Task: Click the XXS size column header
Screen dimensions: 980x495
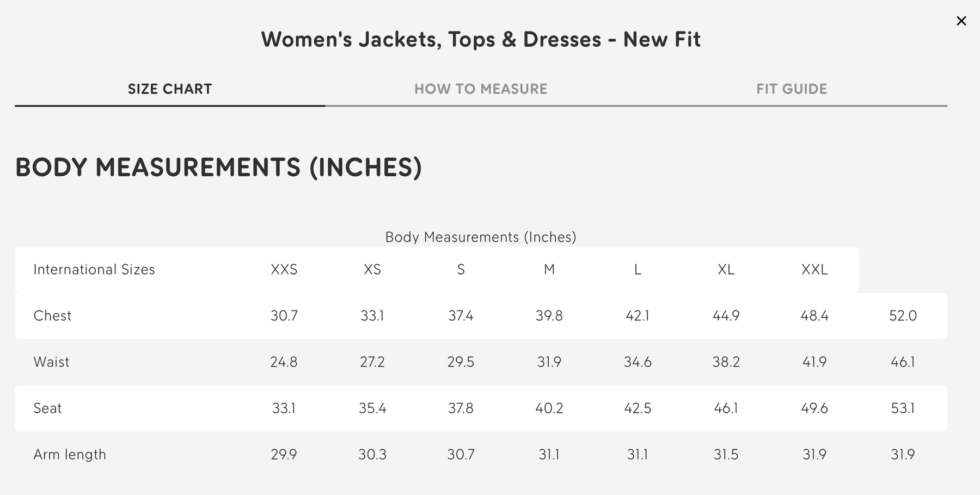Action: [x=284, y=270]
